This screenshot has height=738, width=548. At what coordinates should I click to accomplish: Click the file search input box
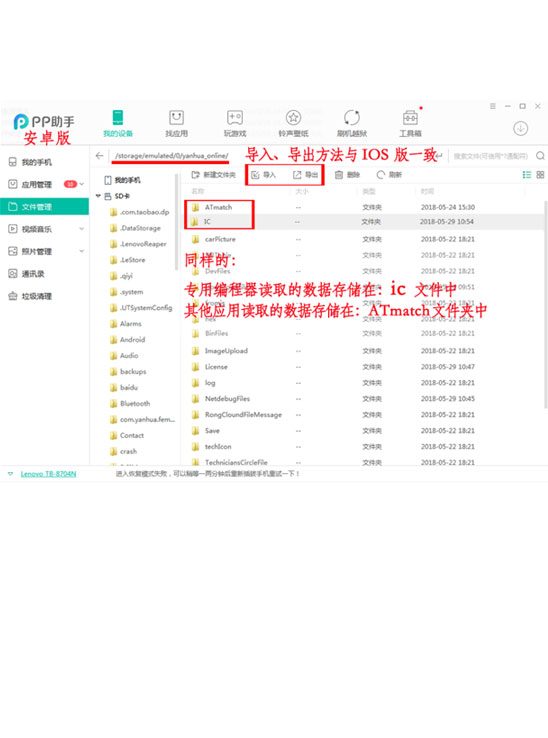coord(491,156)
